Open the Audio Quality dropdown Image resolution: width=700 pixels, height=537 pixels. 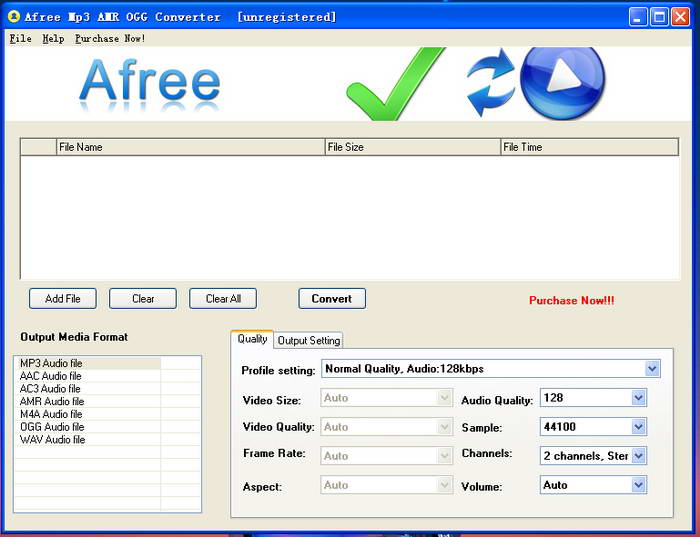click(638, 398)
